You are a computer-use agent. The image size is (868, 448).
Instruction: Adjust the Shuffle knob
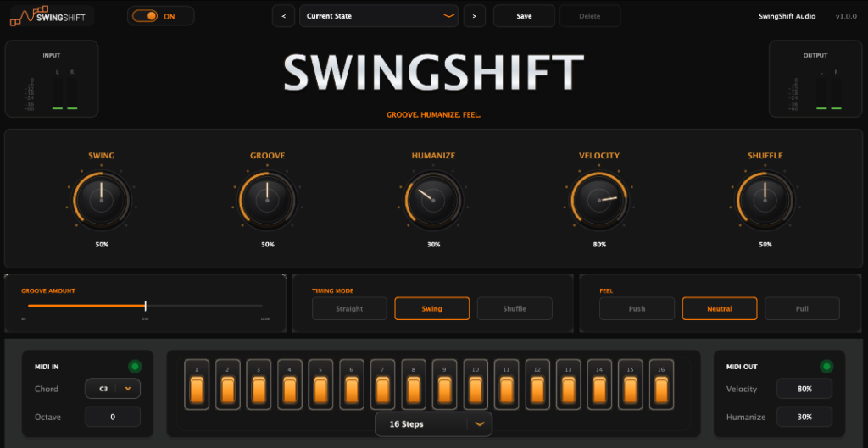(x=765, y=200)
